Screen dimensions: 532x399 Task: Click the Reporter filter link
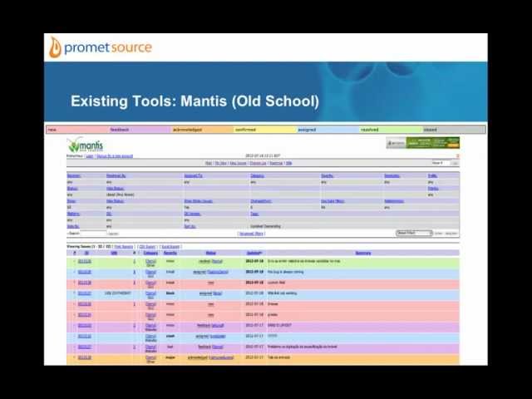click(74, 175)
